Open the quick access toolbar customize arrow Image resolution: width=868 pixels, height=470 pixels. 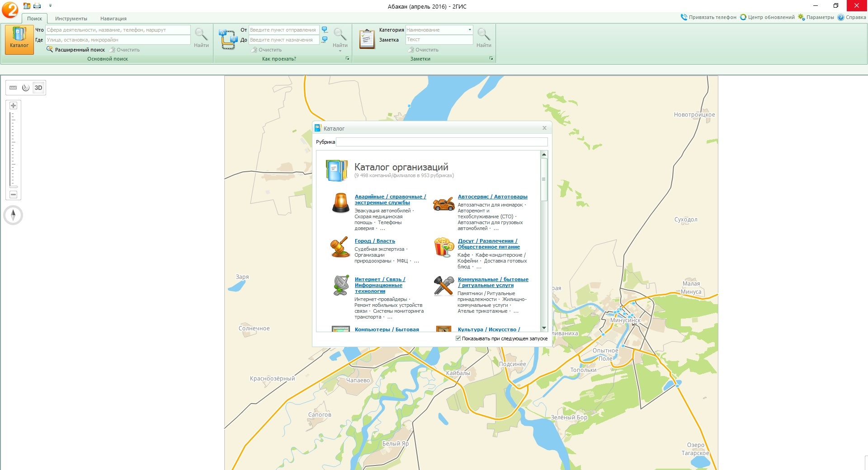click(50, 6)
